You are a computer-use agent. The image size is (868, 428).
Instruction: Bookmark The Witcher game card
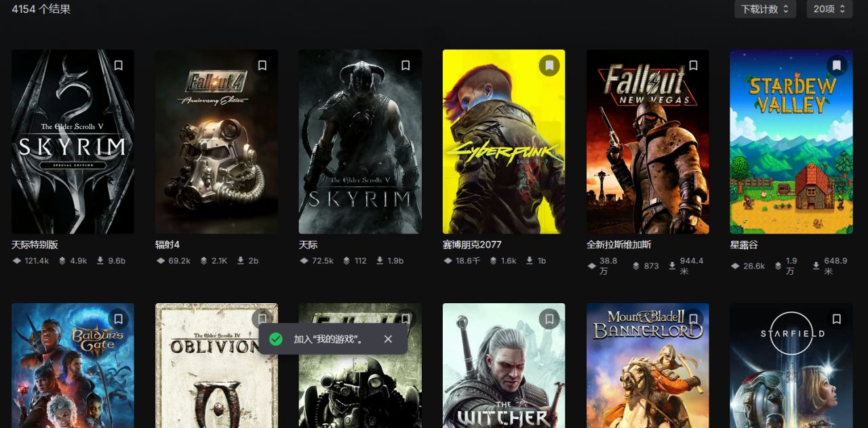coord(549,319)
